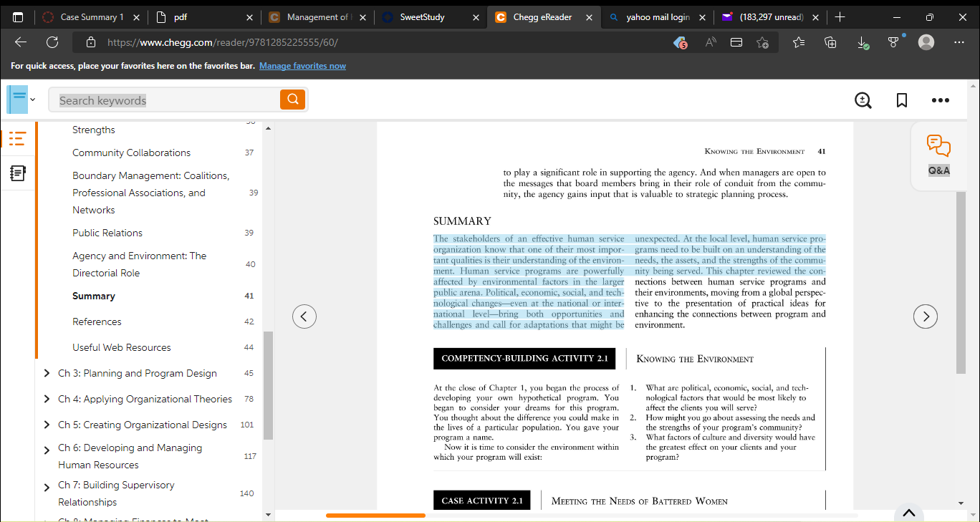Switch to yahoo mail login tab
Image resolution: width=980 pixels, height=522 pixels.
[656, 16]
